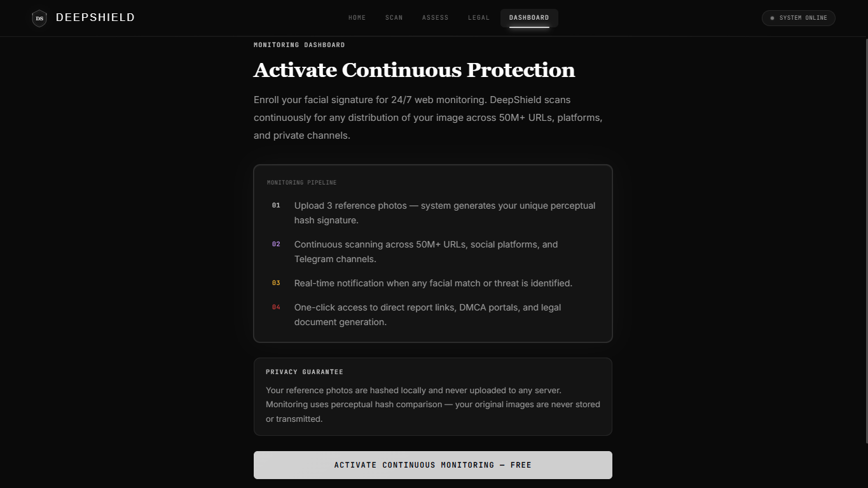Go to the Home nav item
Image resolution: width=868 pixels, height=488 pixels.
357,18
